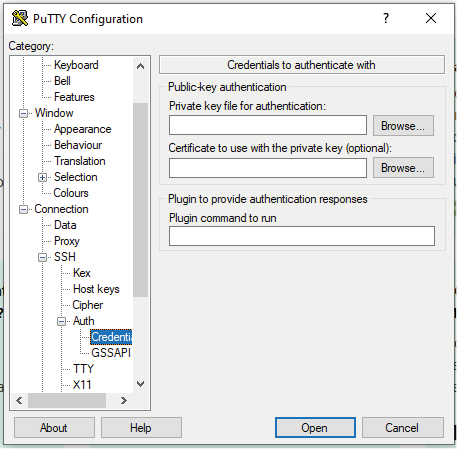Click the 'Private key file for authentication:' label
This screenshot has height=449, width=457.
click(247, 106)
